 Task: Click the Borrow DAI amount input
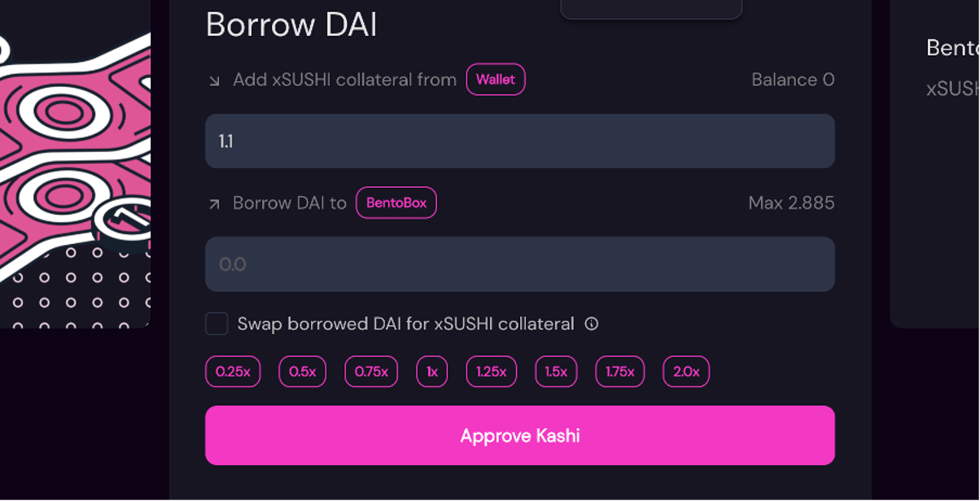[x=519, y=264]
